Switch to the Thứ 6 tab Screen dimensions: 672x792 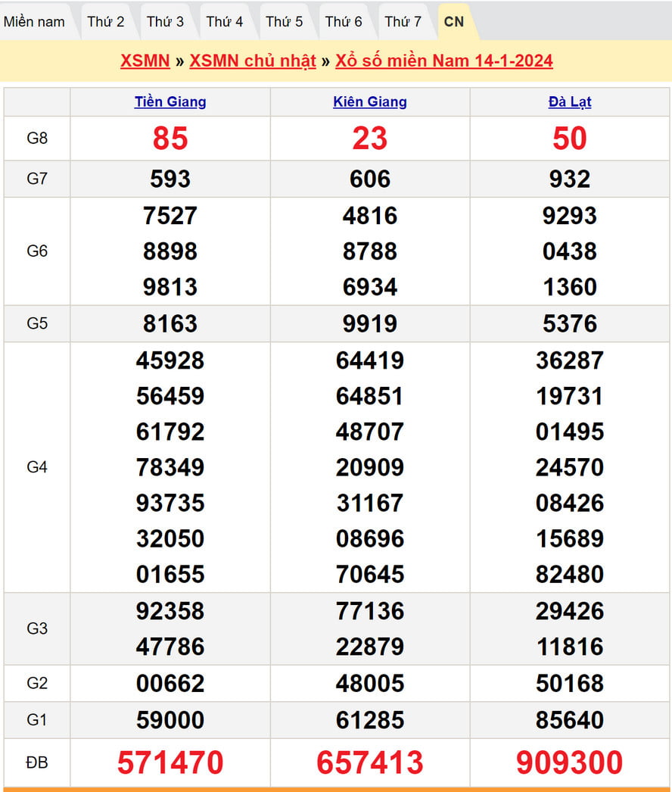point(344,21)
